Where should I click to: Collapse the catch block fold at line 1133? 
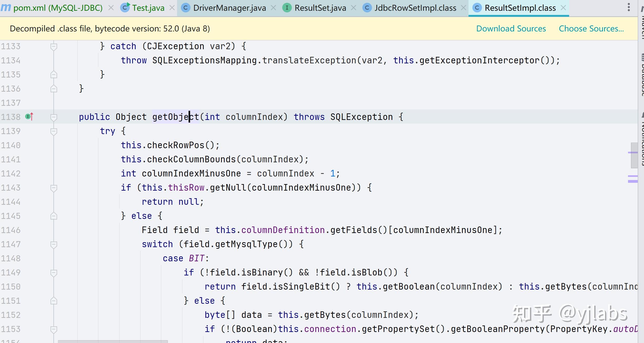click(54, 47)
